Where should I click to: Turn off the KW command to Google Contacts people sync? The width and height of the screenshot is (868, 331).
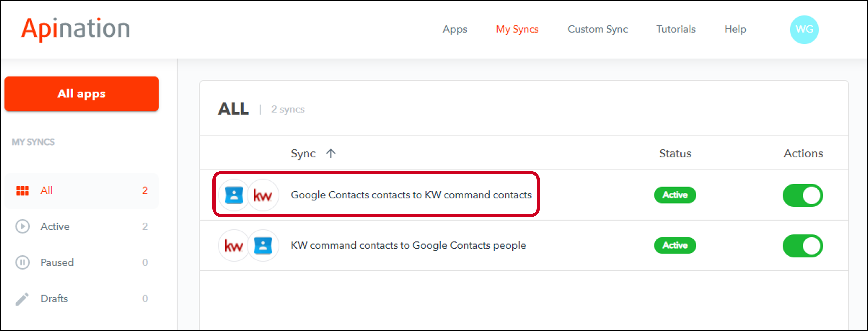(803, 246)
